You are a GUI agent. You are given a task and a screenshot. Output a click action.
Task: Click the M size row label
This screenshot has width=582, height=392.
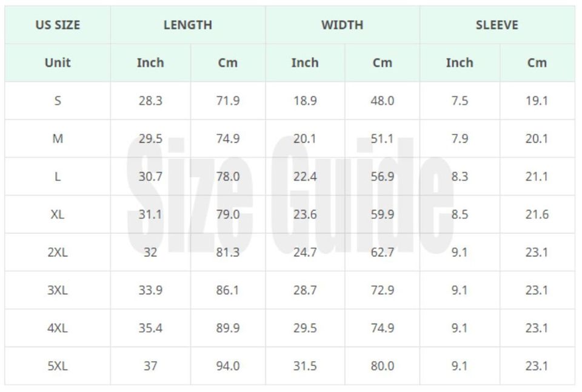pos(58,139)
